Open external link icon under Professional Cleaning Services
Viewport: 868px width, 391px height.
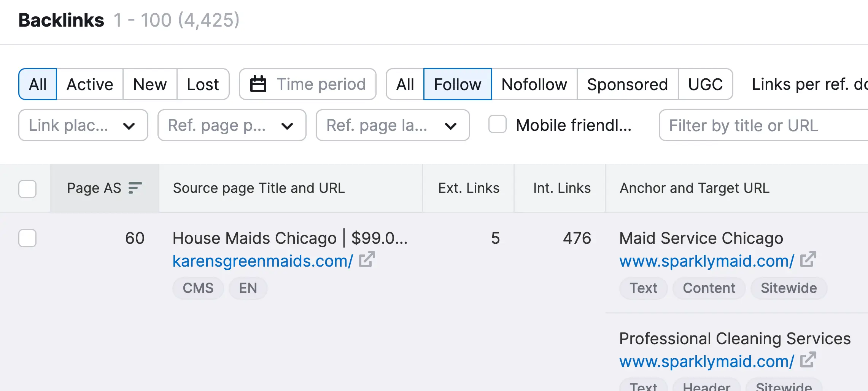coord(808,360)
